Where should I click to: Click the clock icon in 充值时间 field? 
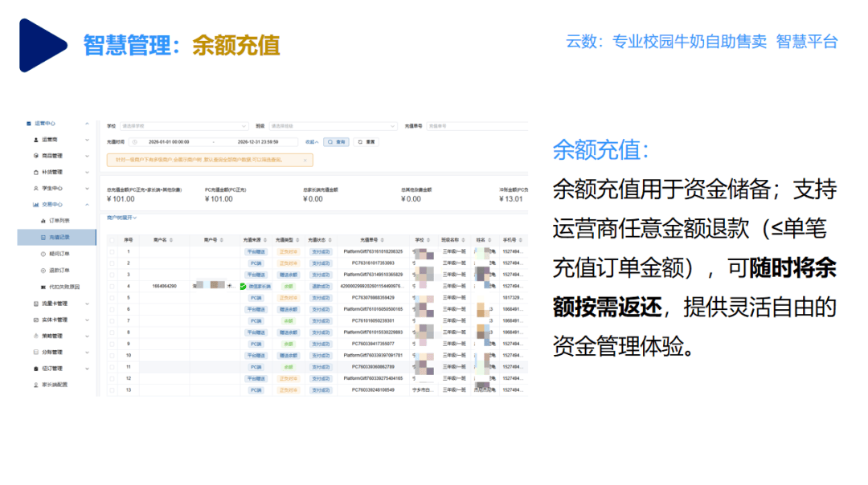coord(134,142)
